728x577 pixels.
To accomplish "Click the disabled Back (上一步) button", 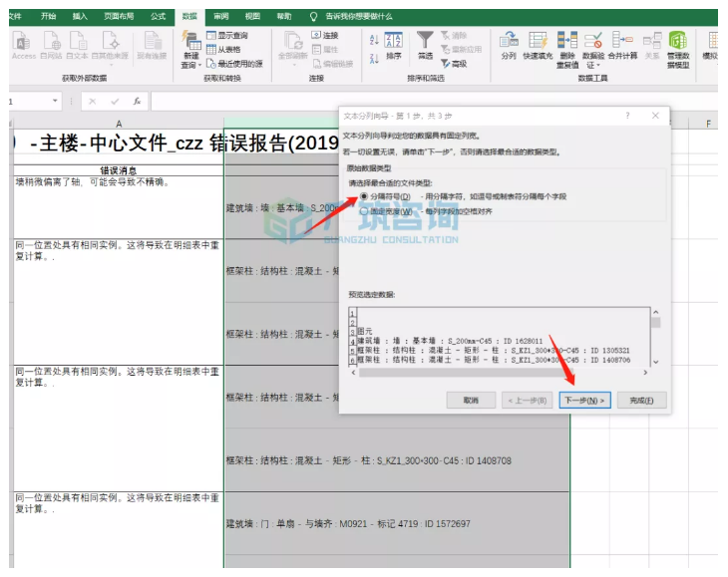I will (x=527, y=401).
